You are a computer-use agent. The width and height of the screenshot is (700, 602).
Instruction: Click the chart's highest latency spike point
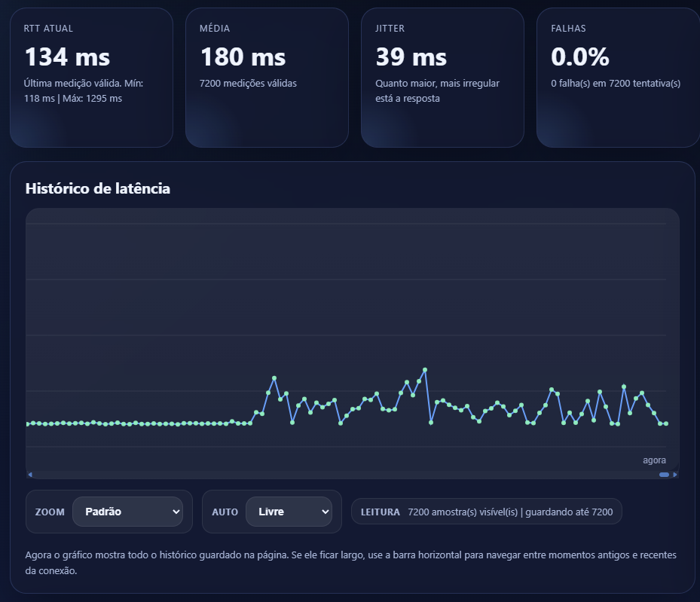coord(423,369)
